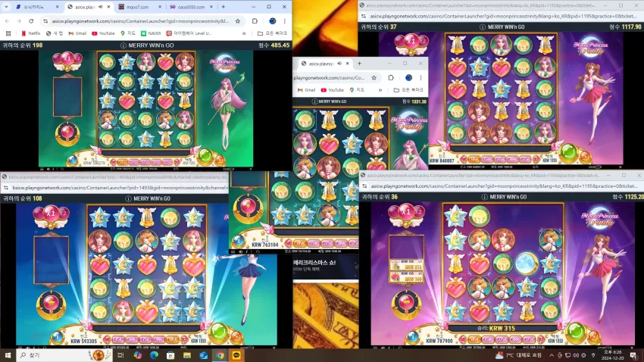Image resolution: width=644 pixels, height=362 pixels.
Task: Open the Level U bookmark
Action: coord(189,33)
